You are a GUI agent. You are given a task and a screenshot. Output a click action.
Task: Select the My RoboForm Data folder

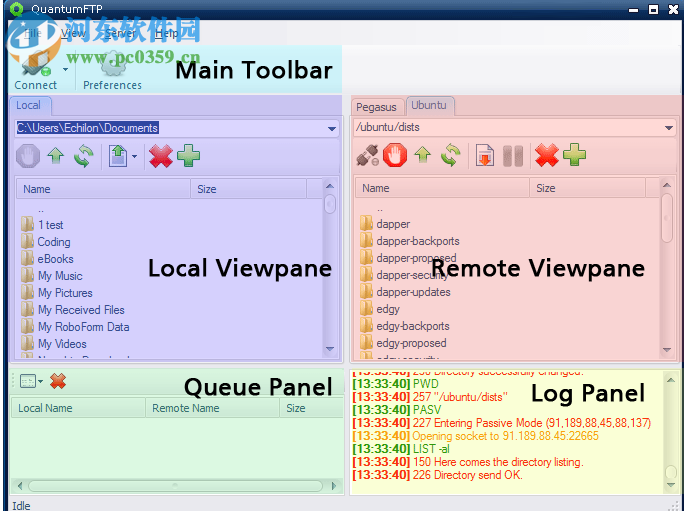[75, 327]
